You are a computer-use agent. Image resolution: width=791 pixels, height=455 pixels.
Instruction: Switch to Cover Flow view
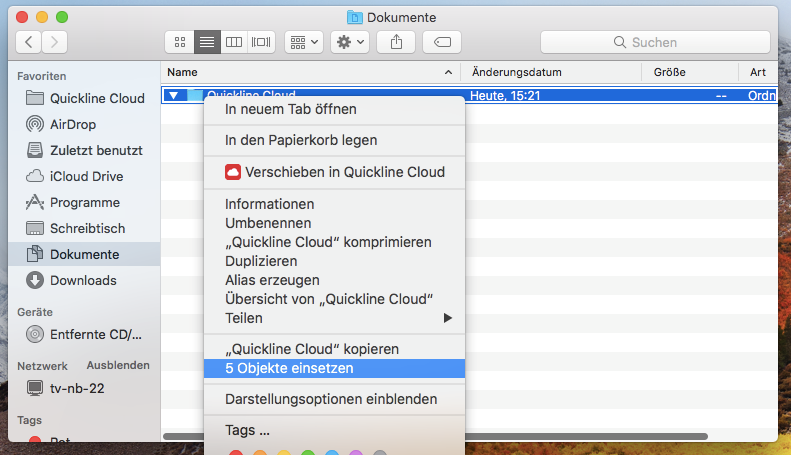coord(261,42)
